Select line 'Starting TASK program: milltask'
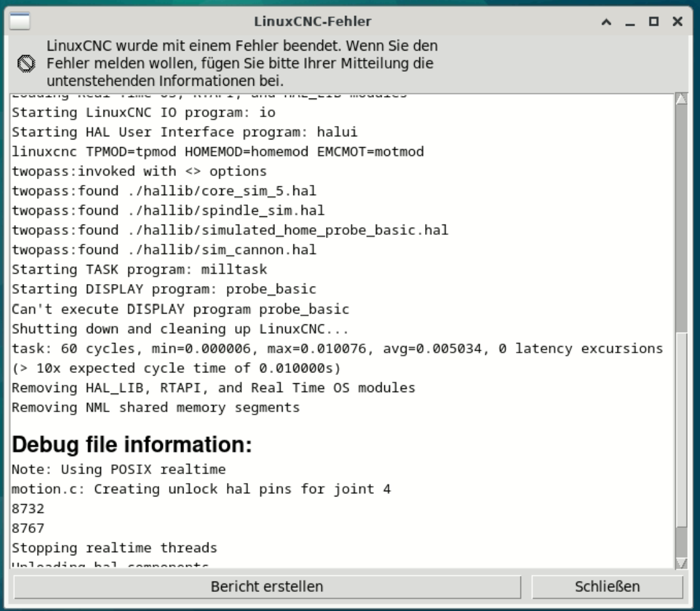Image resolution: width=700 pixels, height=611 pixels. click(x=139, y=269)
